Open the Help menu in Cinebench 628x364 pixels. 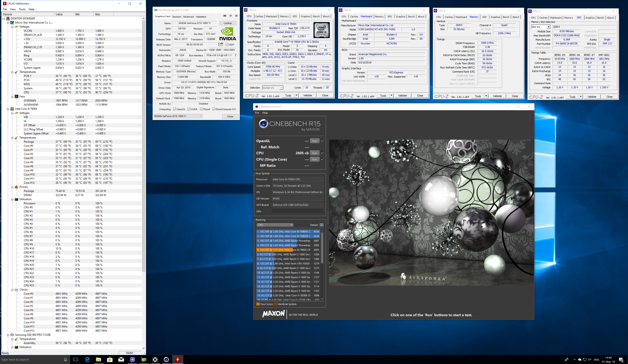pyautogui.click(x=265, y=113)
